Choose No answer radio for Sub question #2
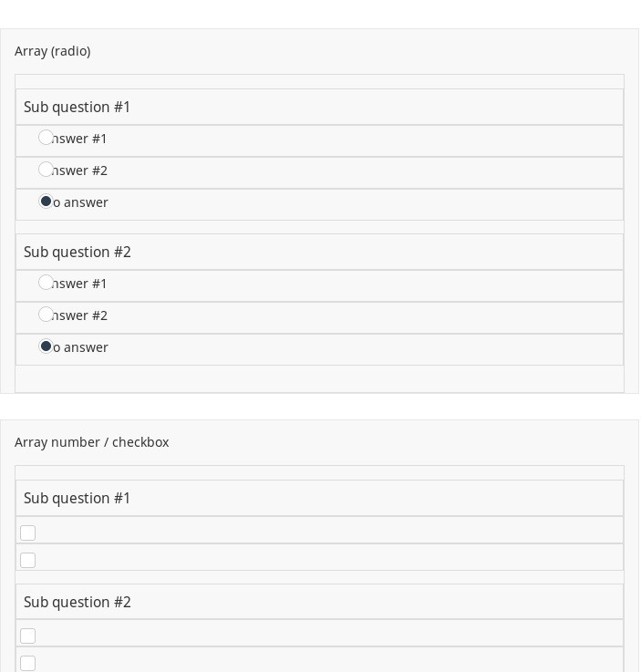The width and height of the screenshot is (641, 672). coord(46,346)
